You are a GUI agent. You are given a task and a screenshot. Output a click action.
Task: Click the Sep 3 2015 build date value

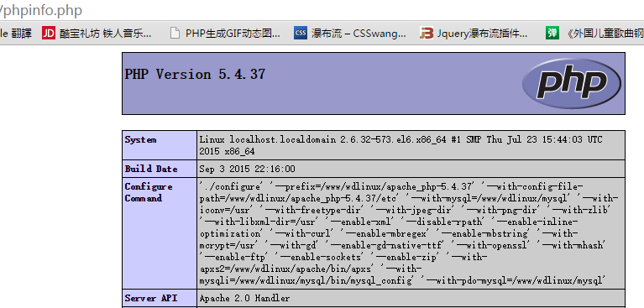pos(247,169)
